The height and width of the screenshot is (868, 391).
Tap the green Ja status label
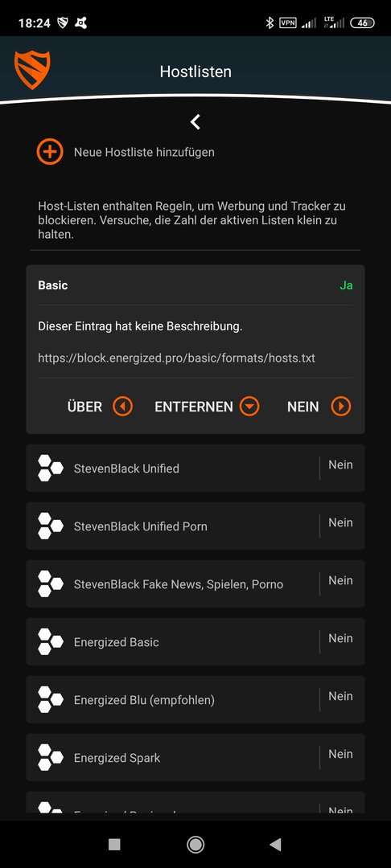click(x=346, y=285)
